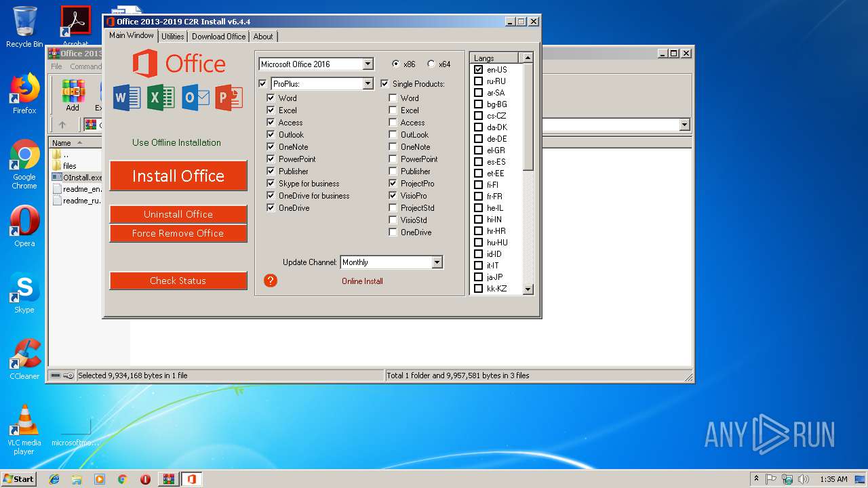
Task: Uncheck Skype for business component
Action: pos(271,184)
